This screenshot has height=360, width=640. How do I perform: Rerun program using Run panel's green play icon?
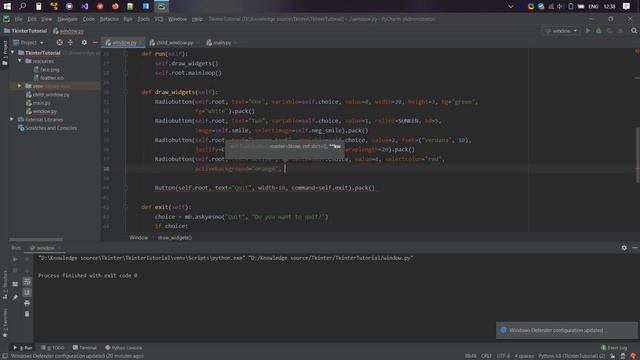pos(15,259)
